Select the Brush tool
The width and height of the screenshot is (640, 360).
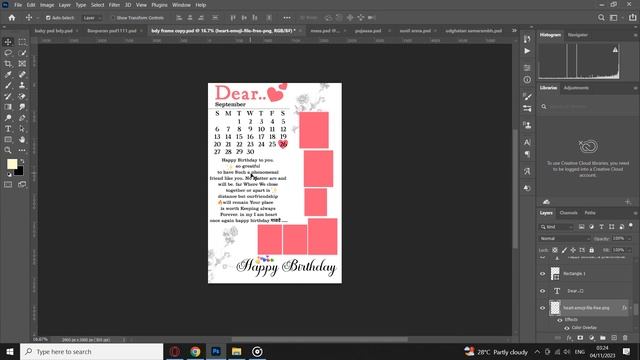coord(8,85)
